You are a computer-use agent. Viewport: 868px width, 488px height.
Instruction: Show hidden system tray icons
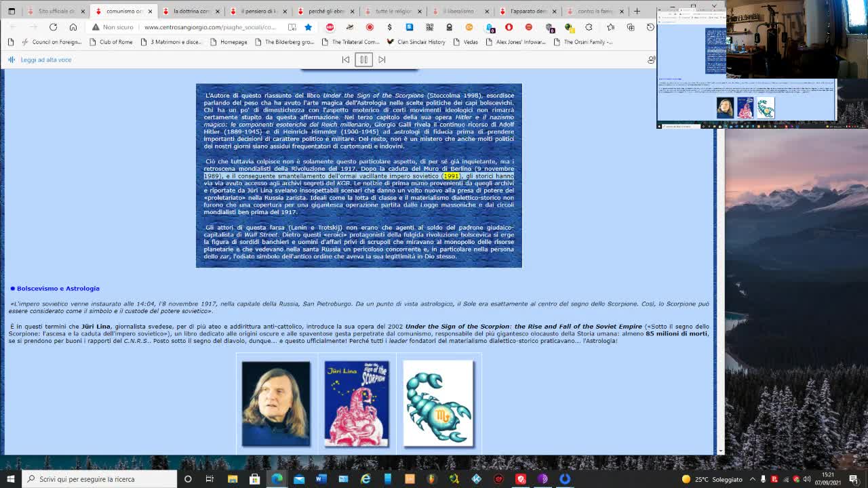(752, 479)
